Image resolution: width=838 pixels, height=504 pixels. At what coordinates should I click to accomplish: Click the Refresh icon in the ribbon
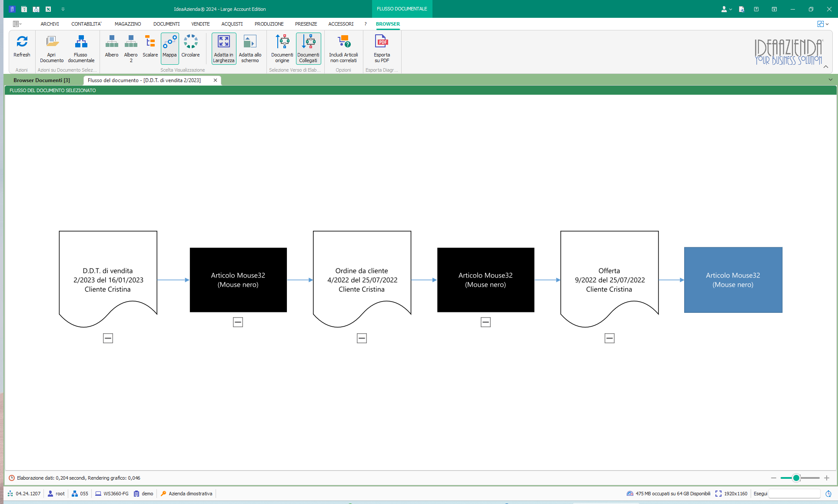(22, 46)
